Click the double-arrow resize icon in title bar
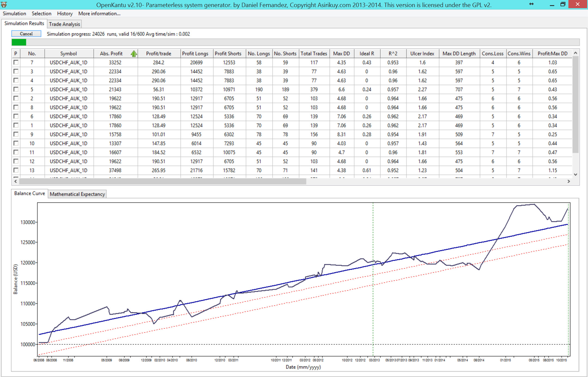The image size is (588, 377). pos(531,4)
